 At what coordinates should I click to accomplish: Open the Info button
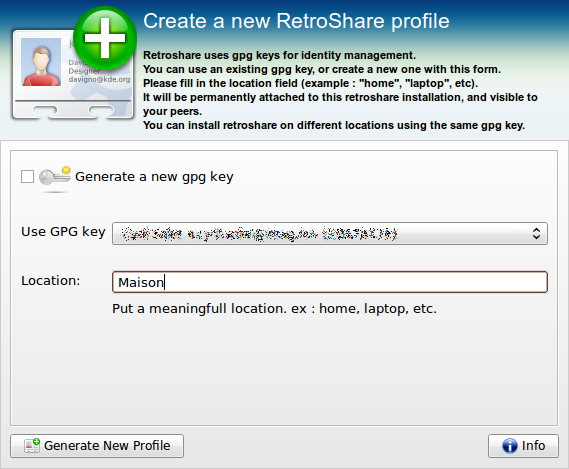coord(523,446)
